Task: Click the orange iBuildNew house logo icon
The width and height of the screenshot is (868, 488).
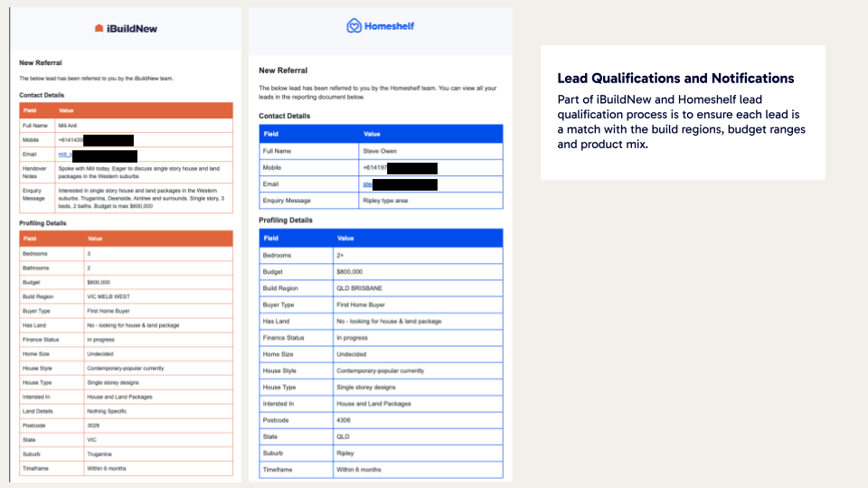Action: click(99, 28)
